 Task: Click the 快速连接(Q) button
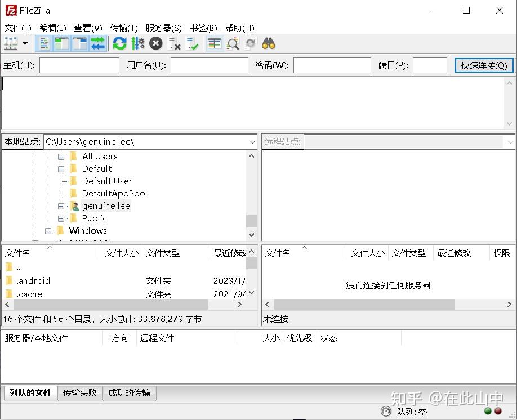pyautogui.click(x=484, y=66)
